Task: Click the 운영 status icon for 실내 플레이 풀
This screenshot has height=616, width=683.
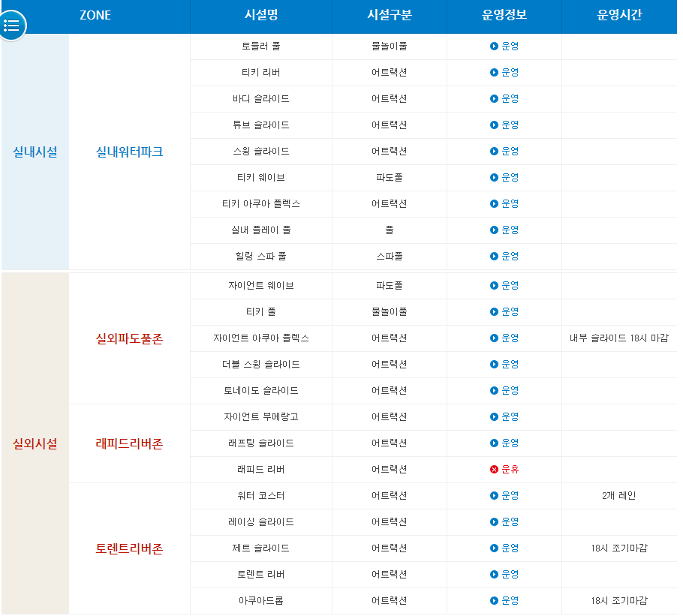Action: point(494,230)
